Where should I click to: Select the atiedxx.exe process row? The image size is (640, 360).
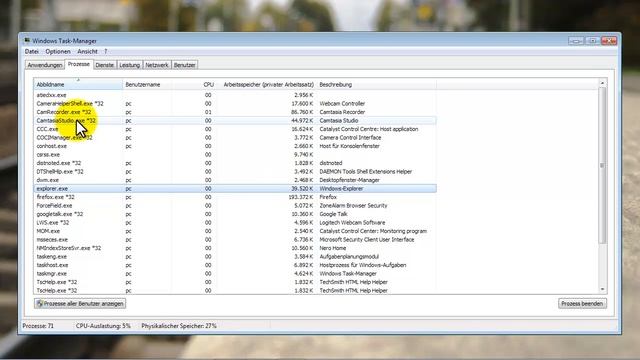(235, 95)
